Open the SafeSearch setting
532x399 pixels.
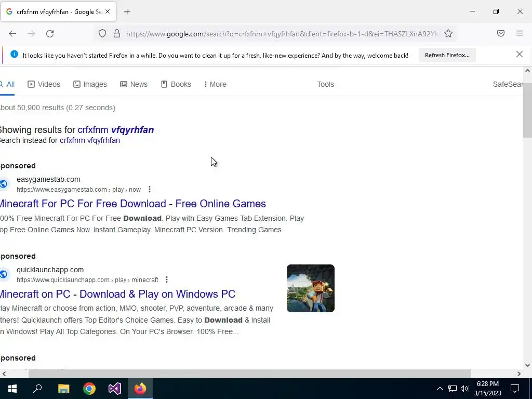click(x=508, y=84)
